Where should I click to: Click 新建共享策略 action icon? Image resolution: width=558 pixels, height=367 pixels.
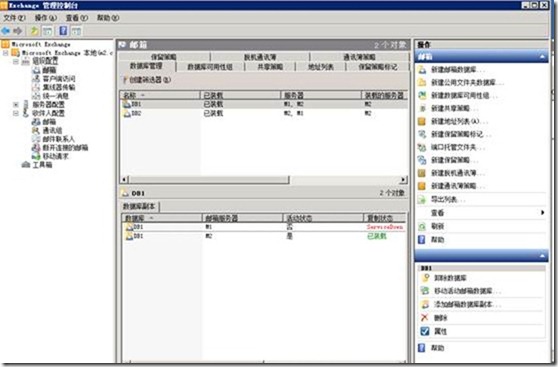422,108
